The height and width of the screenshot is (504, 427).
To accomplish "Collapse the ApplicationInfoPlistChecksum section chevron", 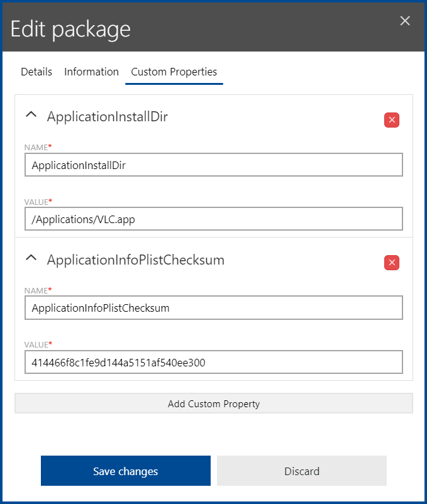I will [x=31, y=258].
